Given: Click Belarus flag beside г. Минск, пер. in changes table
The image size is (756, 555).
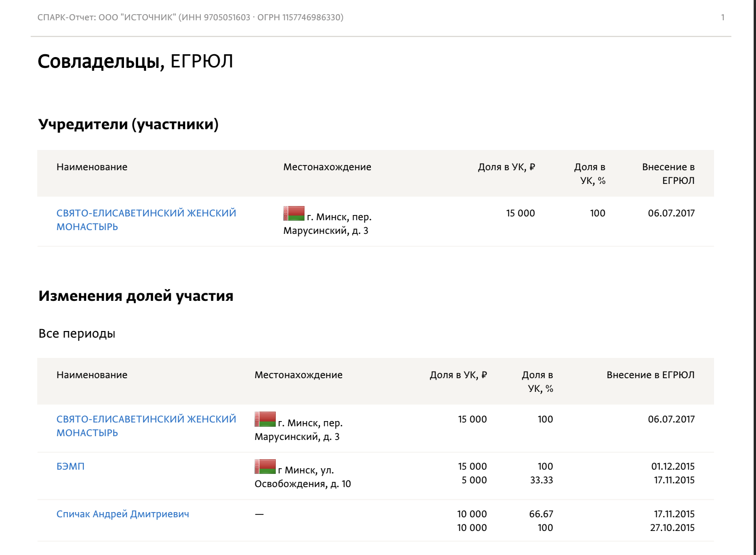Looking at the screenshot, I should (x=265, y=419).
